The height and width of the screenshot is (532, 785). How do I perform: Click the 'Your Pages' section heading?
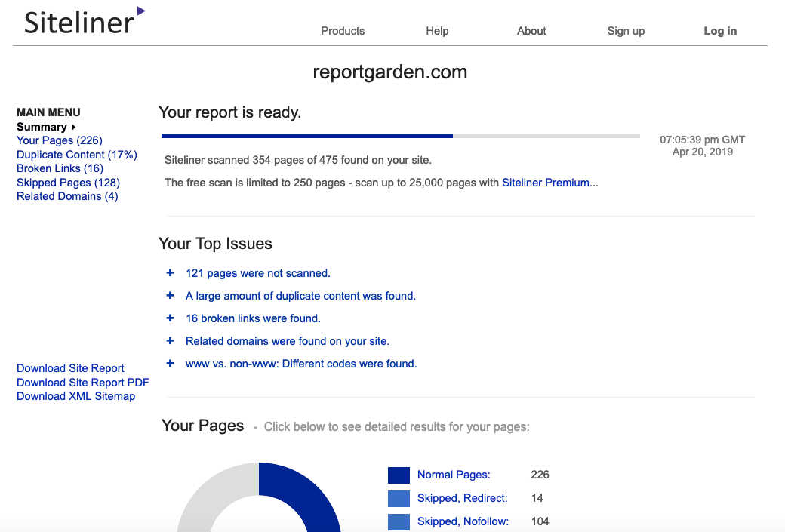pyautogui.click(x=202, y=426)
